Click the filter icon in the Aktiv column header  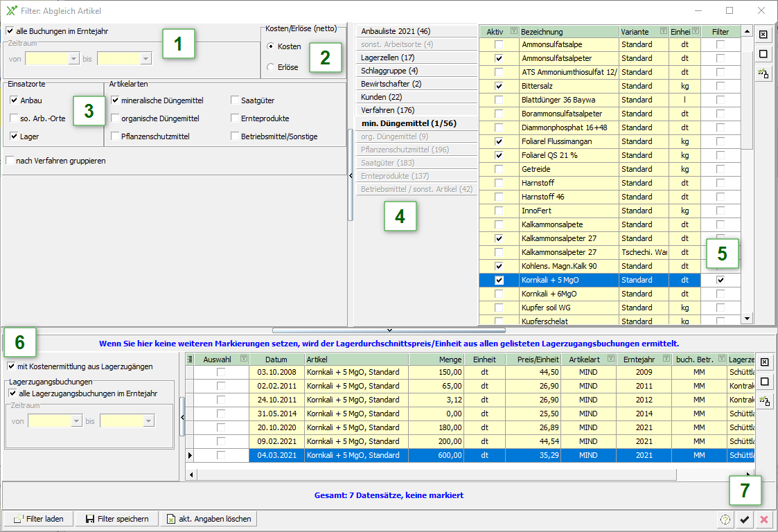[x=513, y=31]
